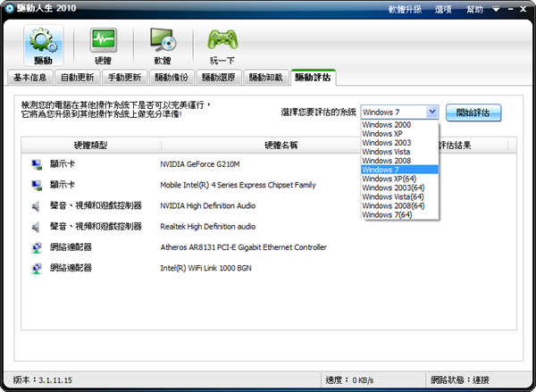Select the active 驅動評估 tab
Image resolution: width=536 pixels, height=392 pixels.
314,78
